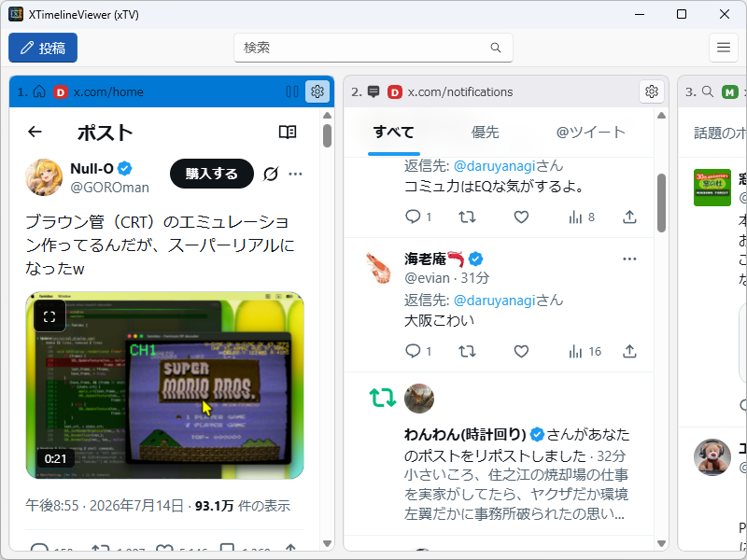Click the 投稿 post button
This screenshot has width=747, height=560.
[x=43, y=48]
